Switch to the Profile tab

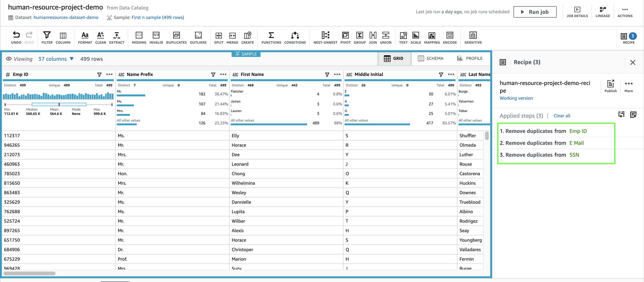click(x=470, y=58)
